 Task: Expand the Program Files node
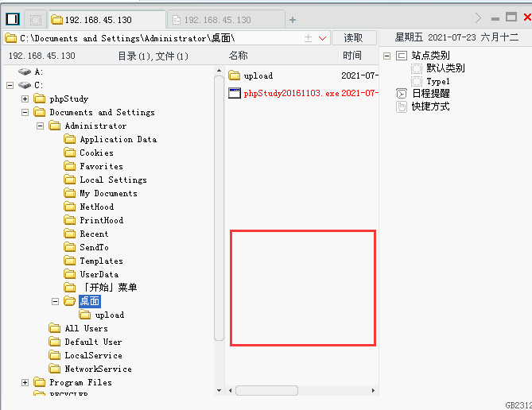point(25,382)
